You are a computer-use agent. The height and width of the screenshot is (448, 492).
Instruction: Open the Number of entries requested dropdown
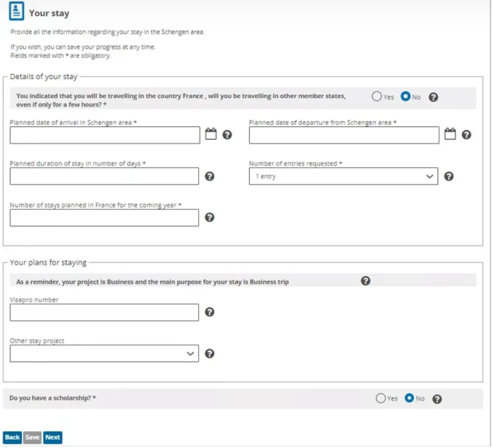344,176
